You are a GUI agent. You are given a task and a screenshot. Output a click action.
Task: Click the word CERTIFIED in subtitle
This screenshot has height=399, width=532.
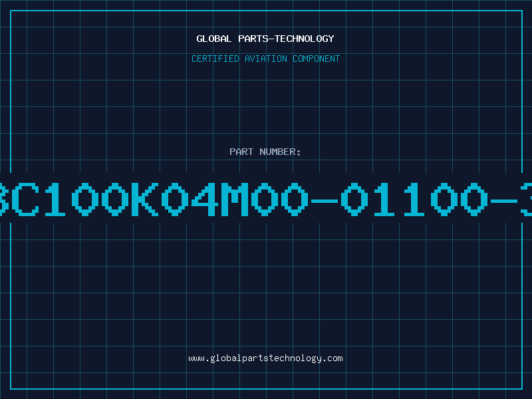coord(215,59)
